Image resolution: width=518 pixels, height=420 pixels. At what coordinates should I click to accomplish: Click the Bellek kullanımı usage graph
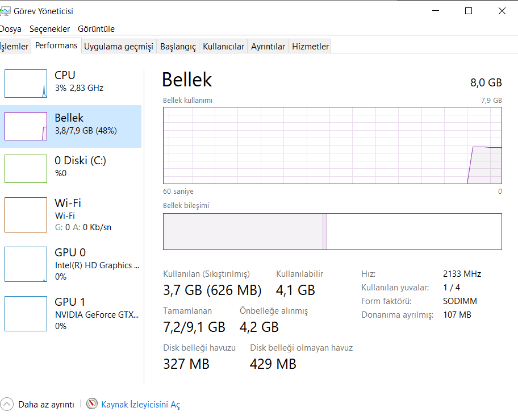point(332,145)
